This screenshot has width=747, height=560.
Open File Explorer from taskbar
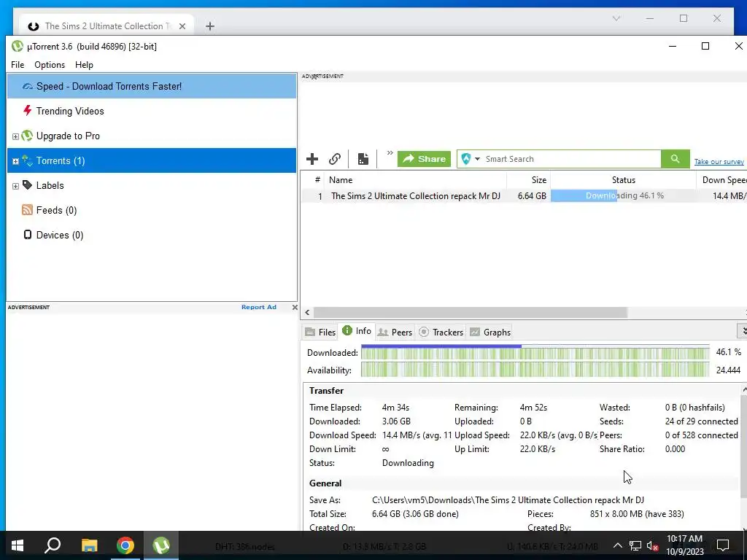click(89, 545)
